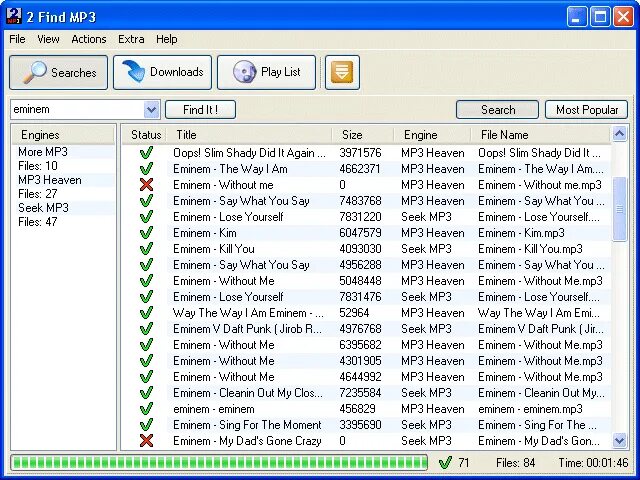Click the green check status for The Way I Am

coord(146,169)
